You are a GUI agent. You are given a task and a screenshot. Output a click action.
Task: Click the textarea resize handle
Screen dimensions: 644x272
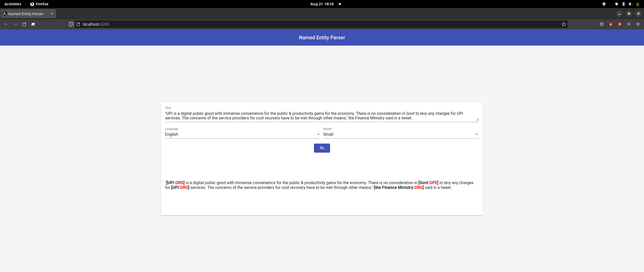click(477, 120)
